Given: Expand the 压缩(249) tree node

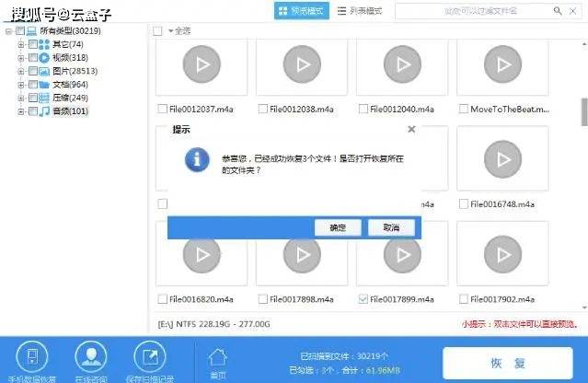Looking at the screenshot, I should [21, 98].
